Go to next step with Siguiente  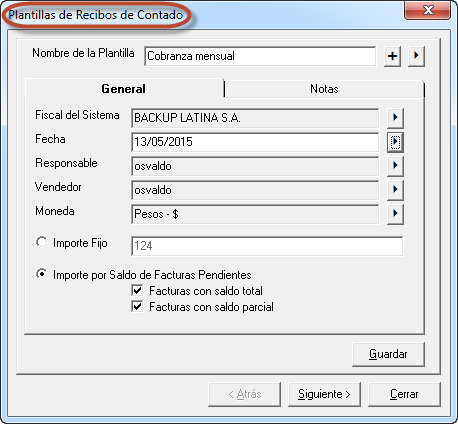click(324, 394)
